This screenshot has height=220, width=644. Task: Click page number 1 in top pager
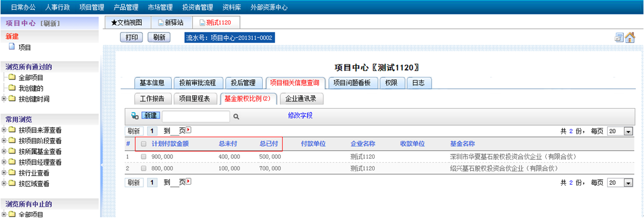click(x=152, y=131)
